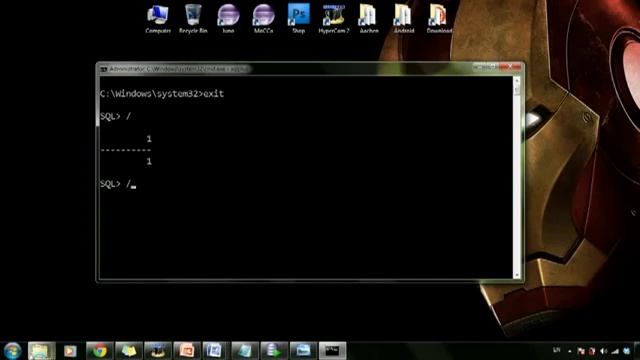Image resolution: width=640 pixels, height=360 pixels.
Task: Open the Windows Start menu orb
Action: [12, 351]
